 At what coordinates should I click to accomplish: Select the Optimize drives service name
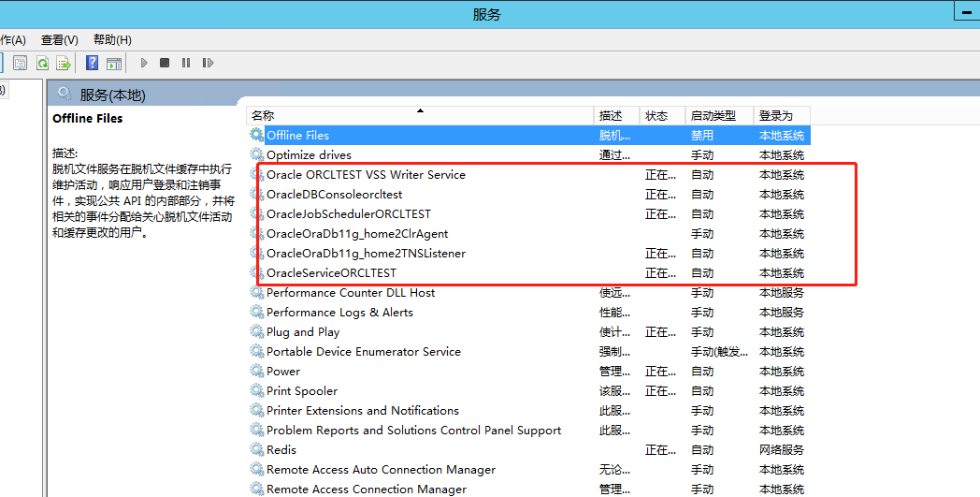coord(309,154)
